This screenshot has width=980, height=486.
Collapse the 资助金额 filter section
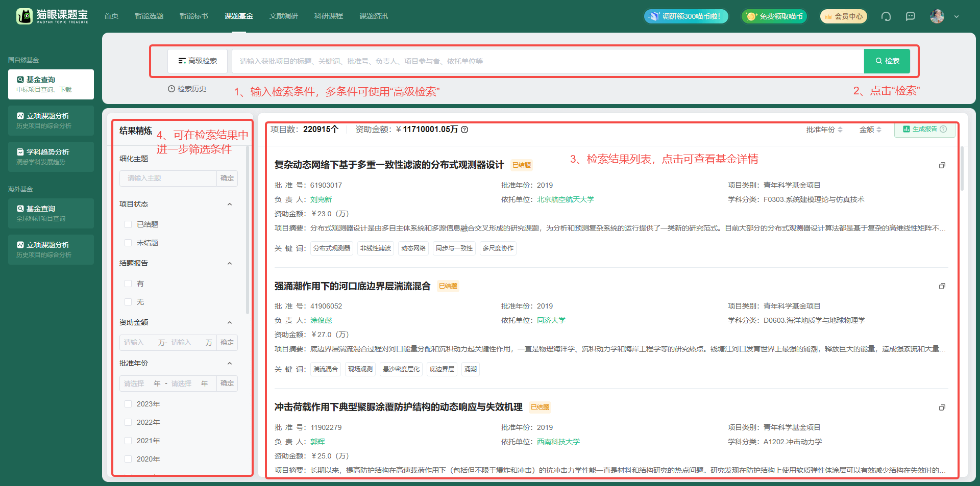(230, 322)
